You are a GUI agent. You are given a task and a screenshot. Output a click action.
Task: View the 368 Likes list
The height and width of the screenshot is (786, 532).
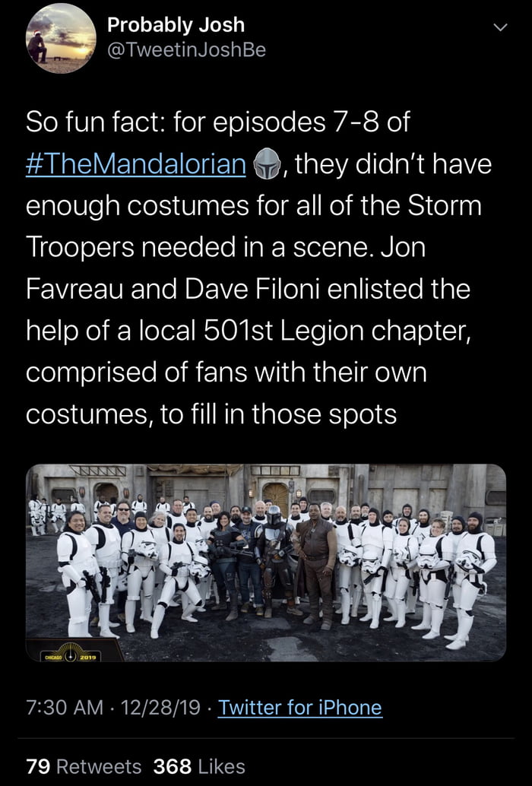tap(199, 766)
